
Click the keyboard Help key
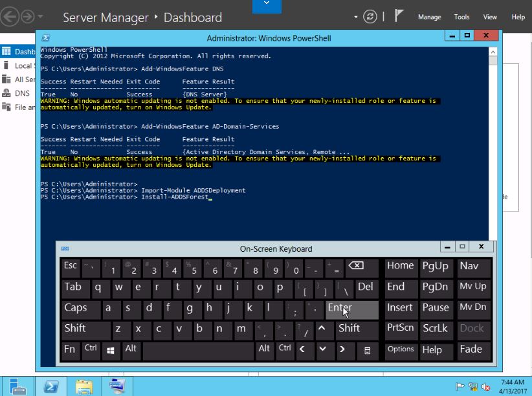[x=436, y=351]
